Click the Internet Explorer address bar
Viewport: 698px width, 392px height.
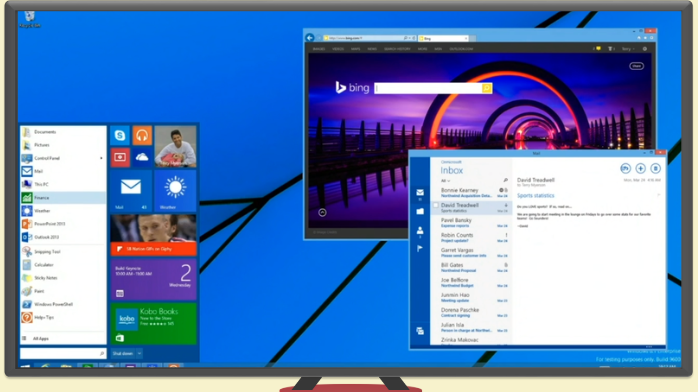click(369, 38)
